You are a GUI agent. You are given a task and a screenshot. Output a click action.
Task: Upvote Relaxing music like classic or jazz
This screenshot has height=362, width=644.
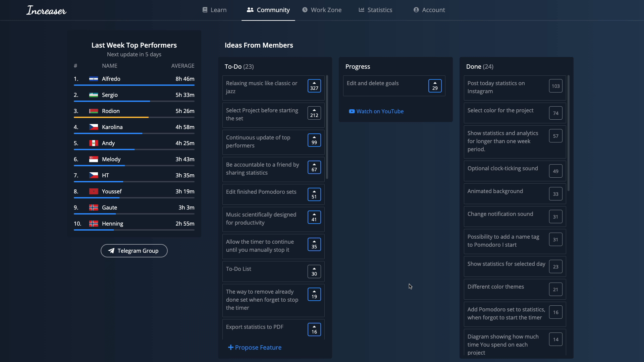click(x=314, y=86)
